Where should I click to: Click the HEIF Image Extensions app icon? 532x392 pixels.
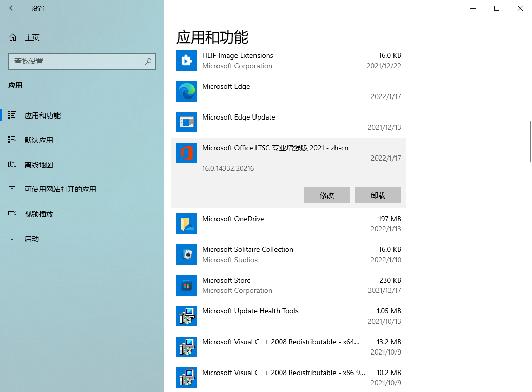pyautogui.click(x=187, y=61)
